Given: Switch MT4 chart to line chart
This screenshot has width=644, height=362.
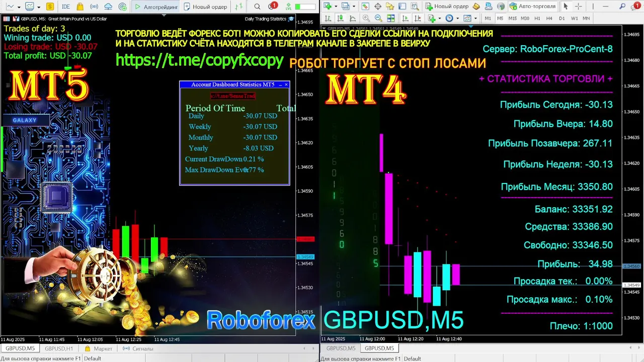Looking at the screenshot, I should click(352, 18).
